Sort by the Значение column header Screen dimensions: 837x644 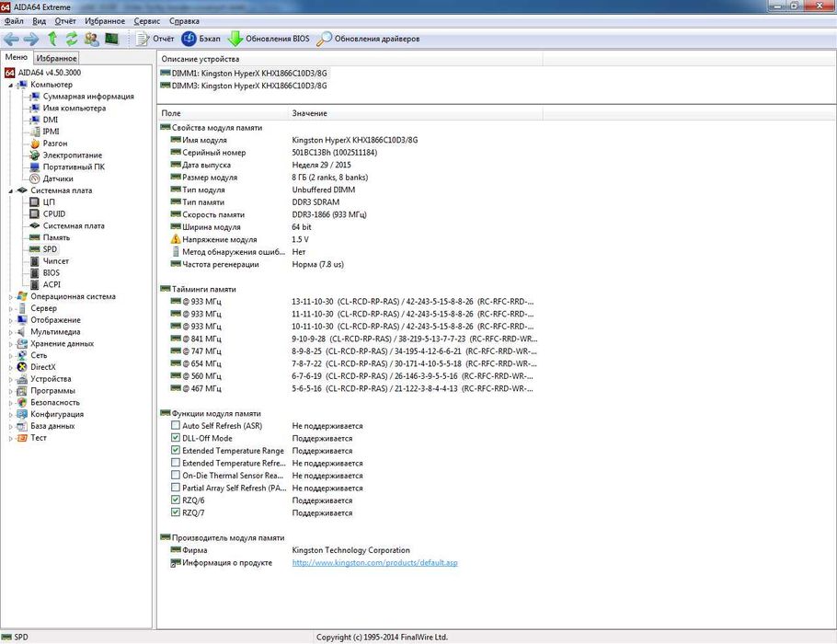[x=416, y=113]
